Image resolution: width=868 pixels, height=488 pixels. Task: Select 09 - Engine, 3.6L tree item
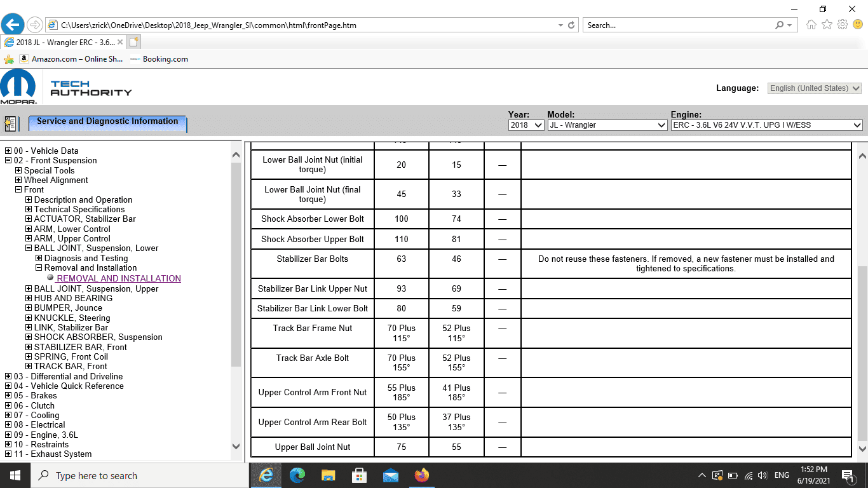(46, 435)
